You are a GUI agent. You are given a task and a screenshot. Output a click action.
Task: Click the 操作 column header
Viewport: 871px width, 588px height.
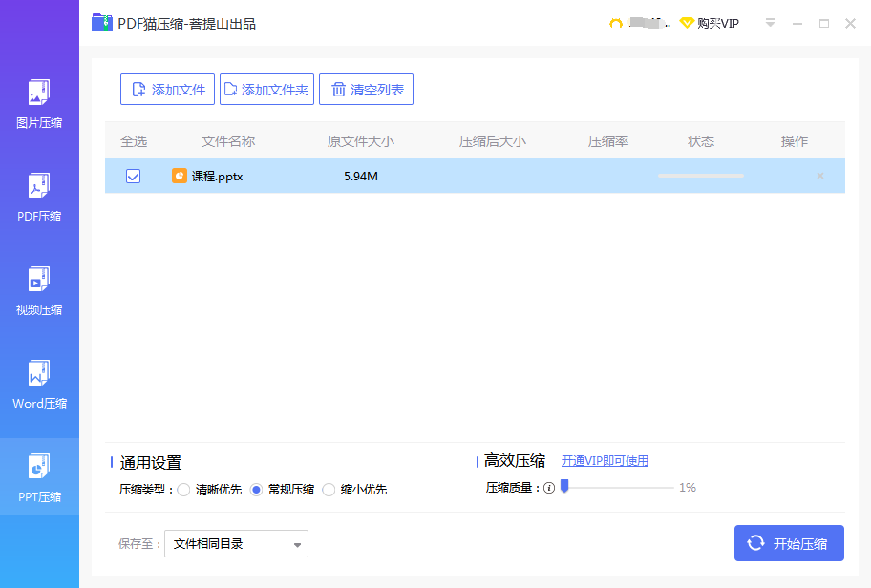pyautogui.click(x=795, y=141)
